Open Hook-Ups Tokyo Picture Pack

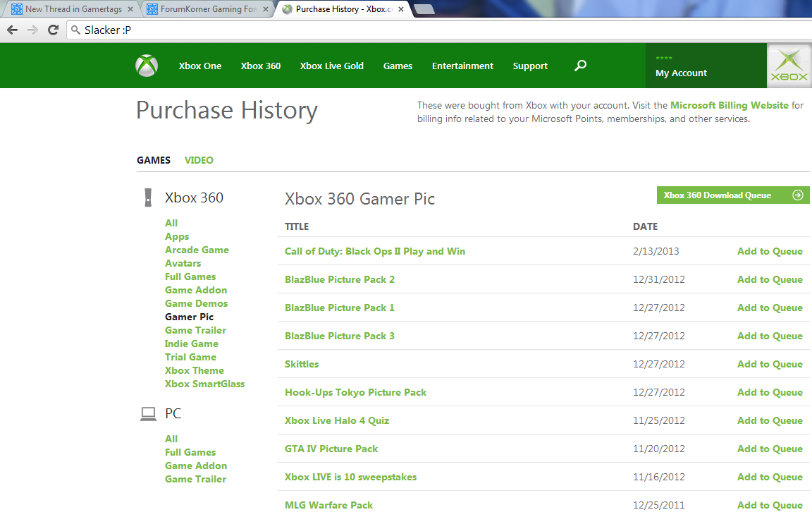click(x=356, y=392)
